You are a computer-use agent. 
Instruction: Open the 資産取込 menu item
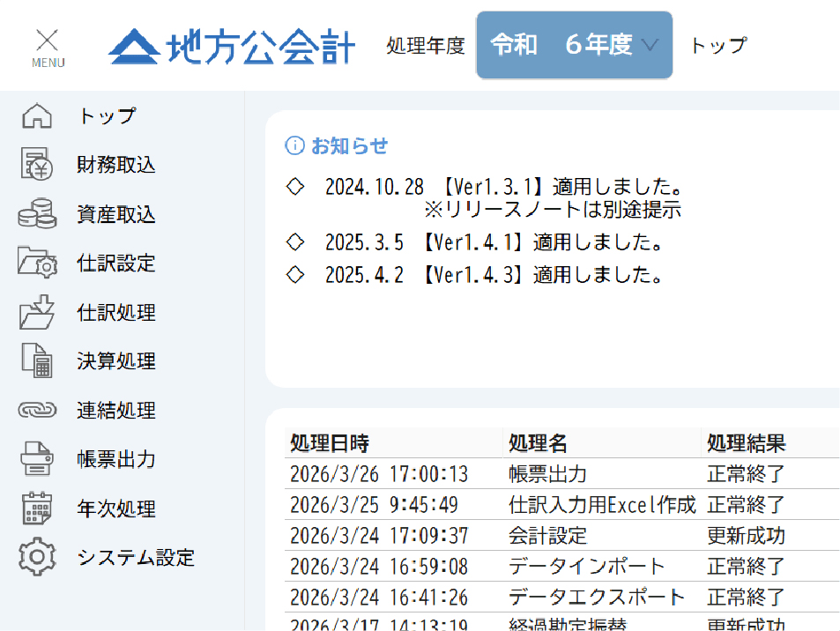[116, 214]
